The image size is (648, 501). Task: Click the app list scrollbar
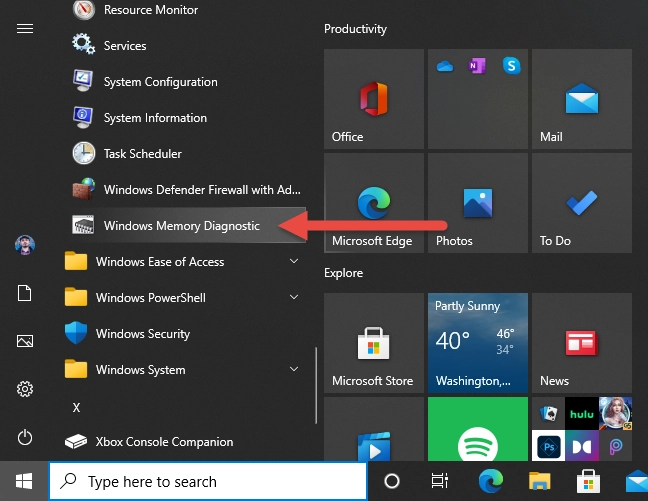coord(316,385)
